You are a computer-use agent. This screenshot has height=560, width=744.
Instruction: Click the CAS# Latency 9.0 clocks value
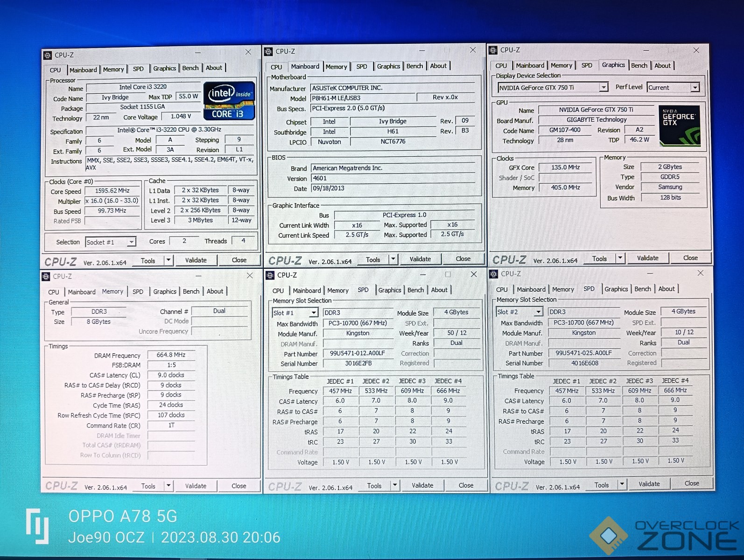(x=171, y=375)
